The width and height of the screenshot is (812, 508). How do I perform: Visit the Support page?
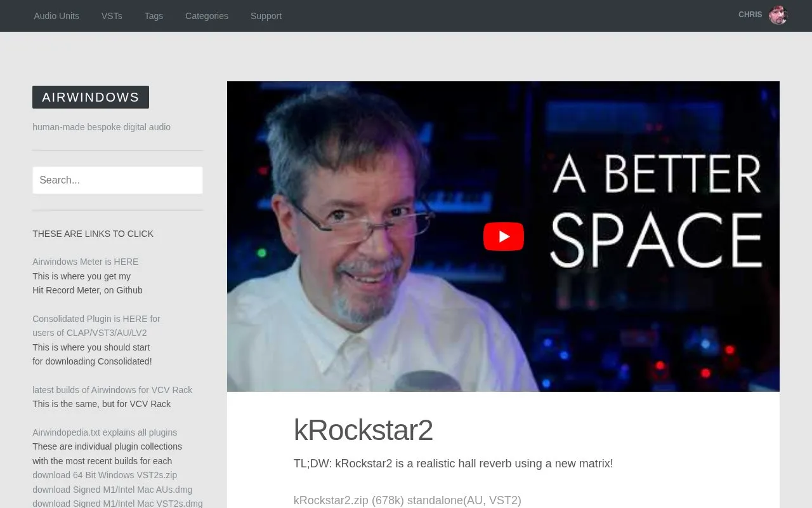coord(266,16)
